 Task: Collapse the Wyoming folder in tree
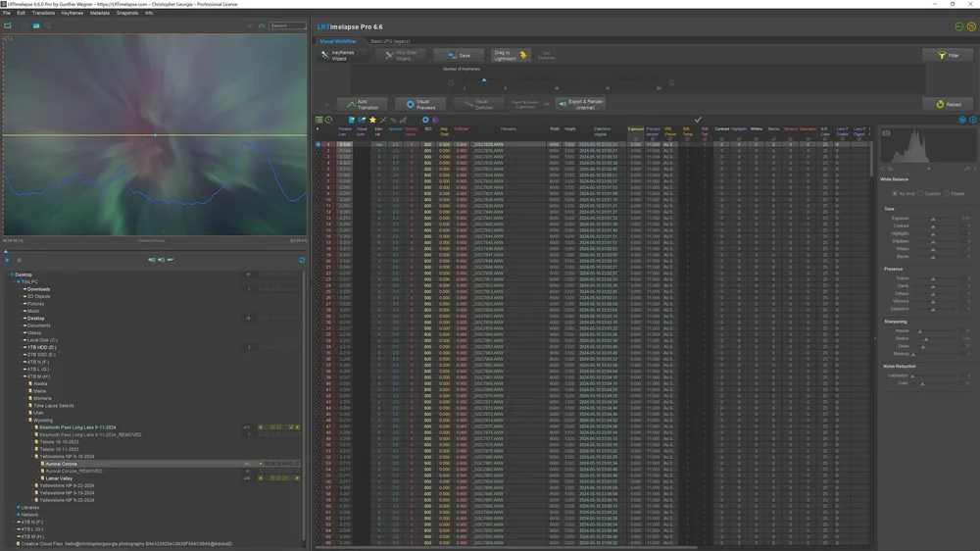click(28, 421)
